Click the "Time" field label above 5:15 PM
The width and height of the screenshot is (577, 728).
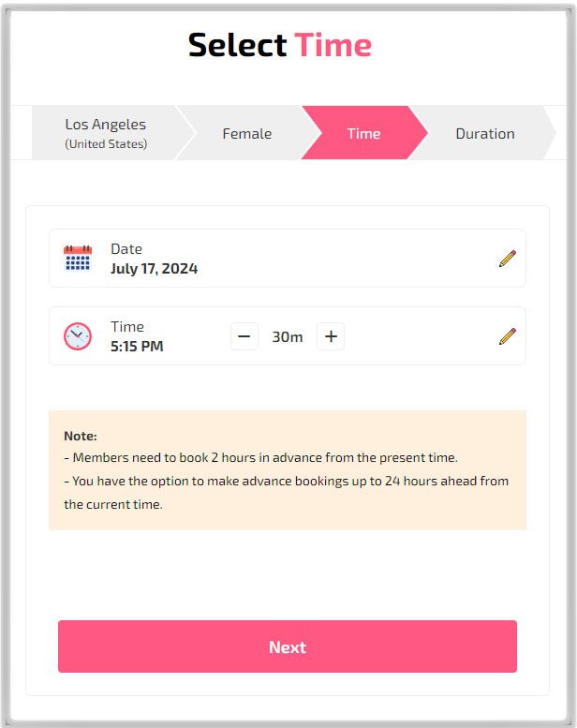tap(127, 327)
